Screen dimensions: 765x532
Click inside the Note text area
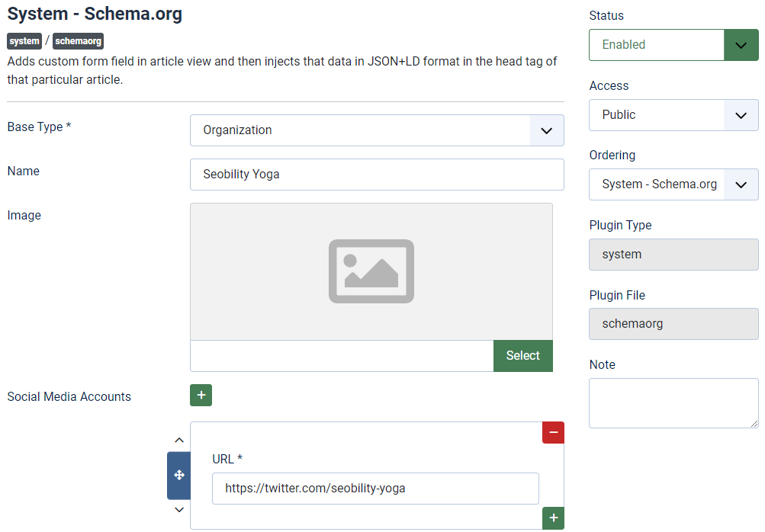click(673, 402)
